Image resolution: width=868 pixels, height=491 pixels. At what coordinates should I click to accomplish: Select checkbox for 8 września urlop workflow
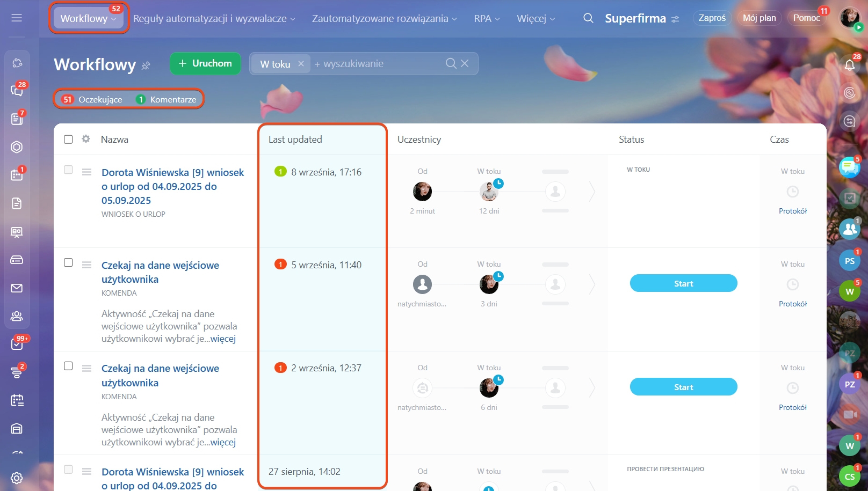coord(68,170)
